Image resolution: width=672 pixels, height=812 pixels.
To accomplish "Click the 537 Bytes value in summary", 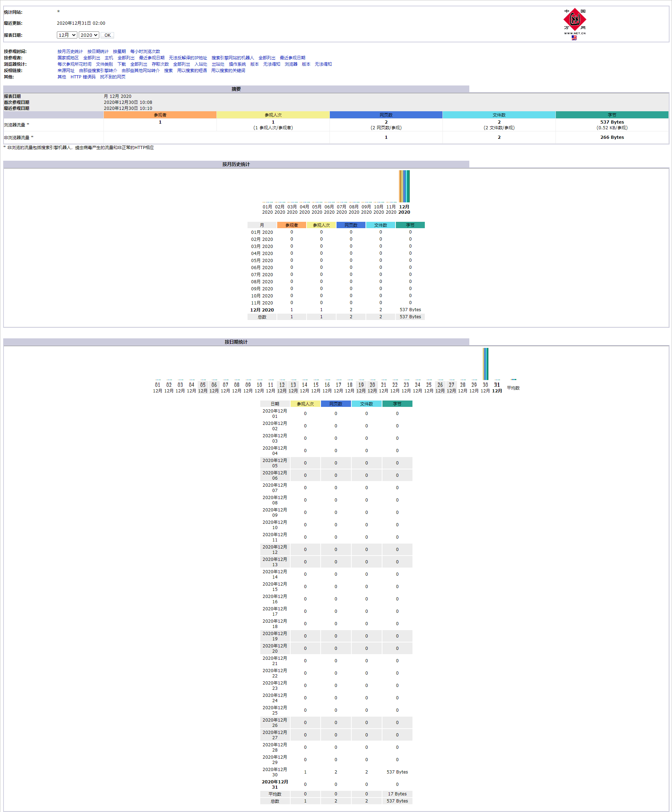I will (612, 122).
